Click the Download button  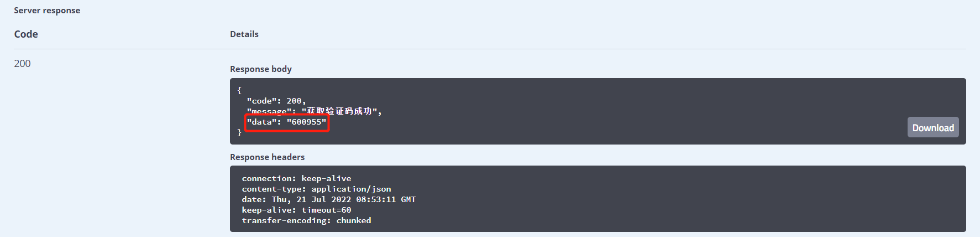(932, 127)
